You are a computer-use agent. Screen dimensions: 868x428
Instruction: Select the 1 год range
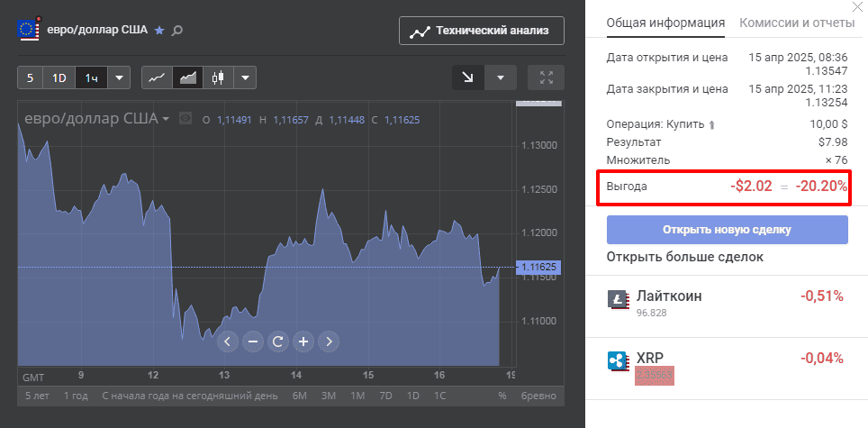(x=76, y=396)
